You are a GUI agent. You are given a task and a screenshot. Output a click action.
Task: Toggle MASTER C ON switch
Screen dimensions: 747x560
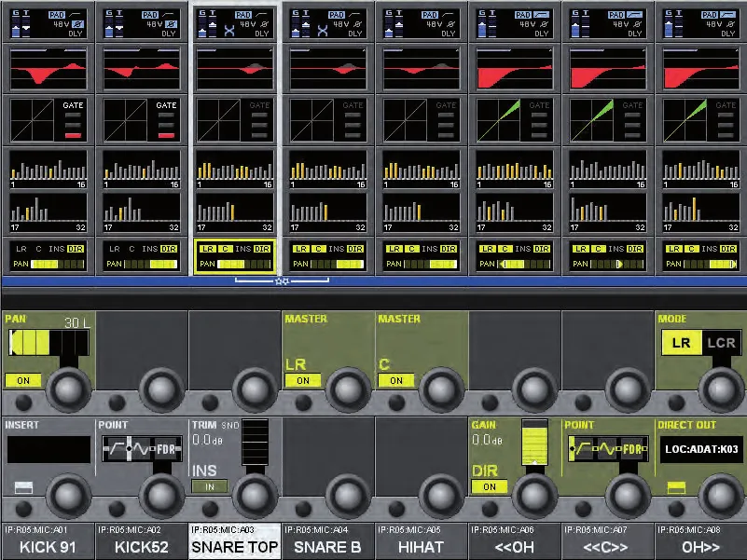(x=396, y=380)
